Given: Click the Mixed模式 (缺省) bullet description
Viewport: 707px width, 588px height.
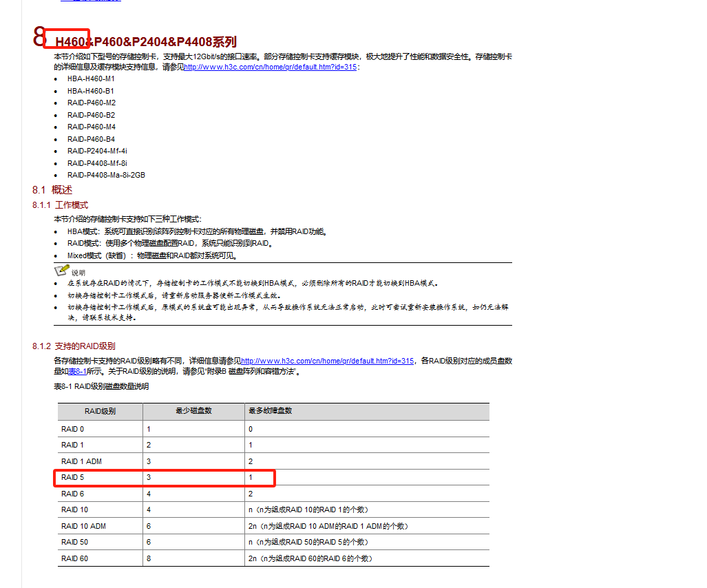Looking at the screenshot, I should tap(153, 255).
